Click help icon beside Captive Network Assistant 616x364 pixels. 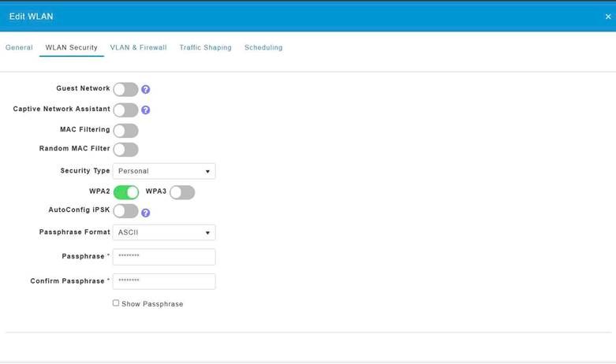(x=146, y=110)
